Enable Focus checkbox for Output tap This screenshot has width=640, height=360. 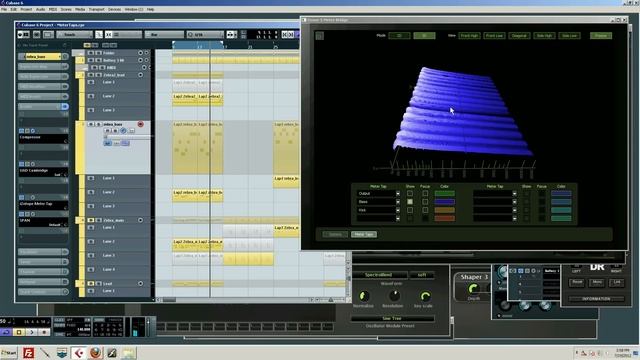[425, 193]
